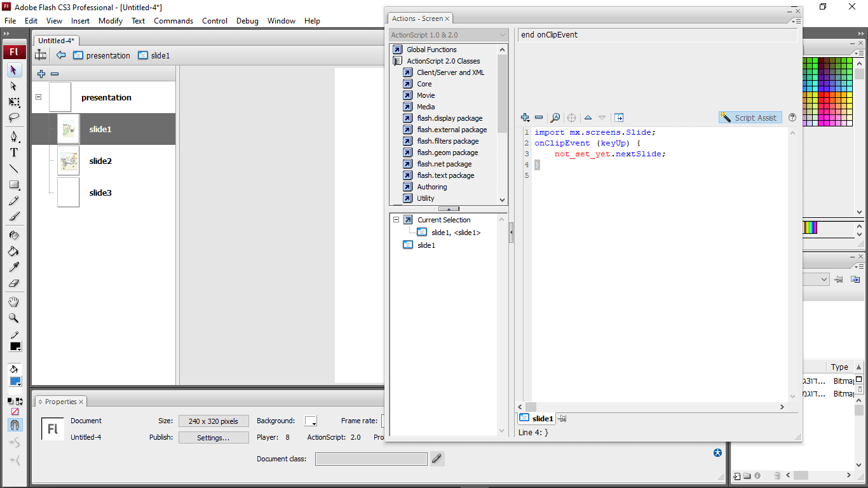Toggle Snap to Objects magnet
This screenshot has width=868, height=488.
[x=14, y=424]
